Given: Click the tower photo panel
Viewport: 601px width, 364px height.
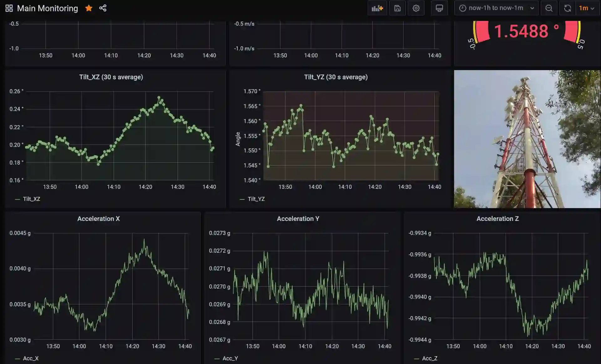Looking at the screenshot, I should click(527, 139).
